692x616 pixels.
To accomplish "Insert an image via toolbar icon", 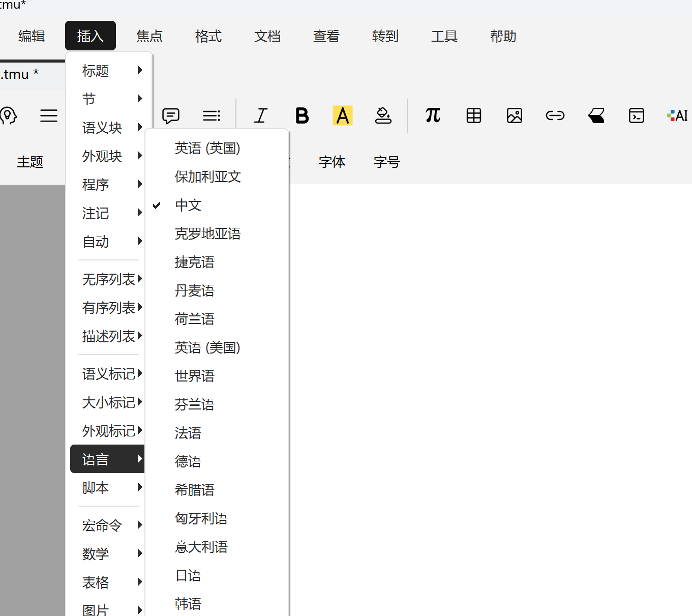I will point(515,116).
